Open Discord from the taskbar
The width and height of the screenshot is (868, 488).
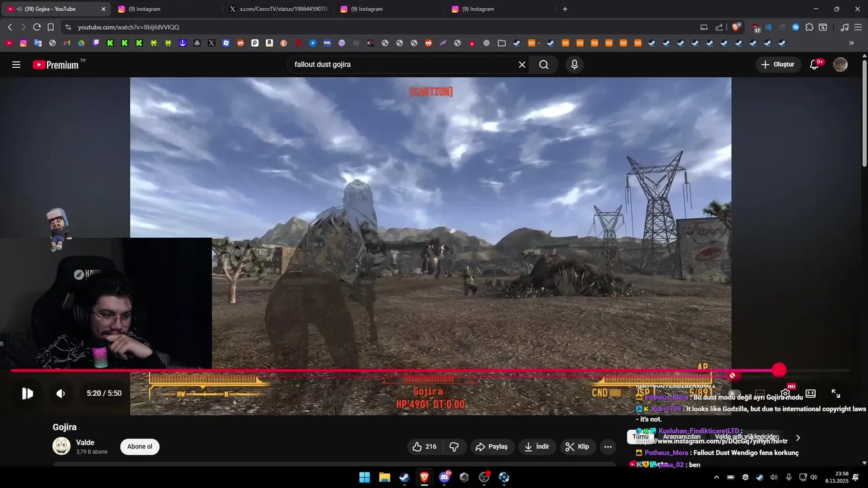444,477
